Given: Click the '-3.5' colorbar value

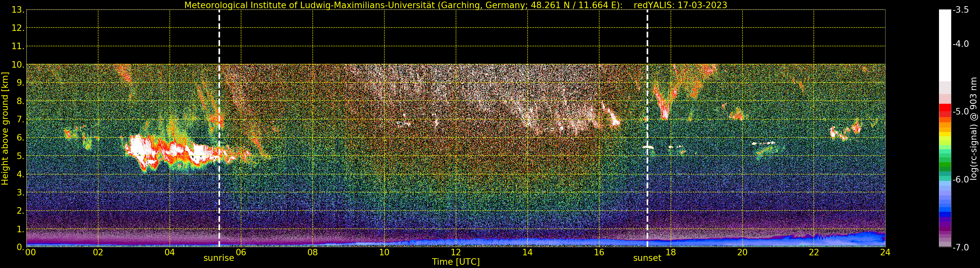Looking at the screenshot, I should pos(961,10).
